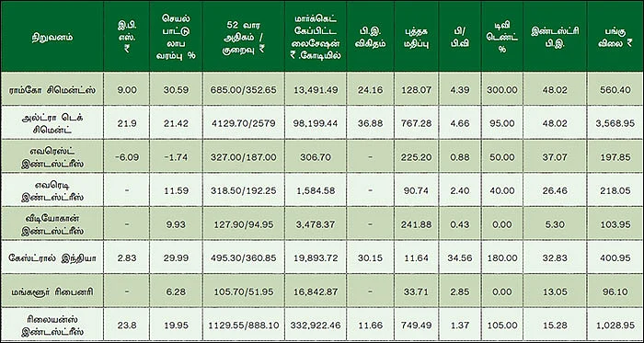Select the ராம்கோ சிமெண்ட்ஸ் company row name
The height and width of the screenshot is (343, 644).
52,89
